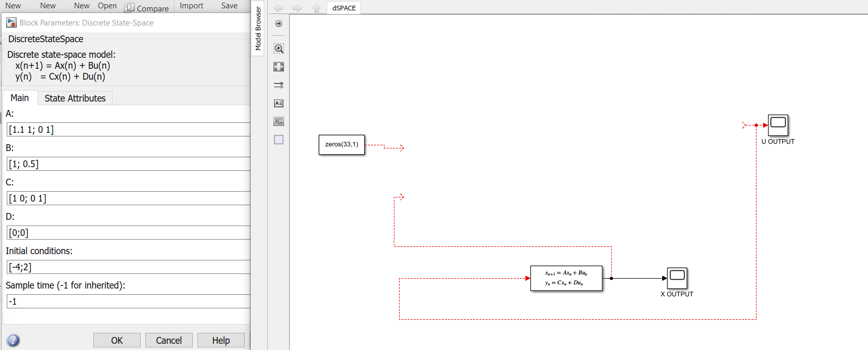Open the dSPACE model tab

(344, 8)
